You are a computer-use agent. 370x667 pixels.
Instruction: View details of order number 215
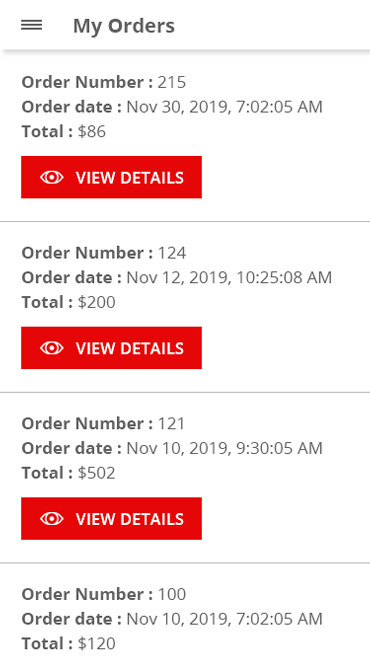click(x=111, y=177)
